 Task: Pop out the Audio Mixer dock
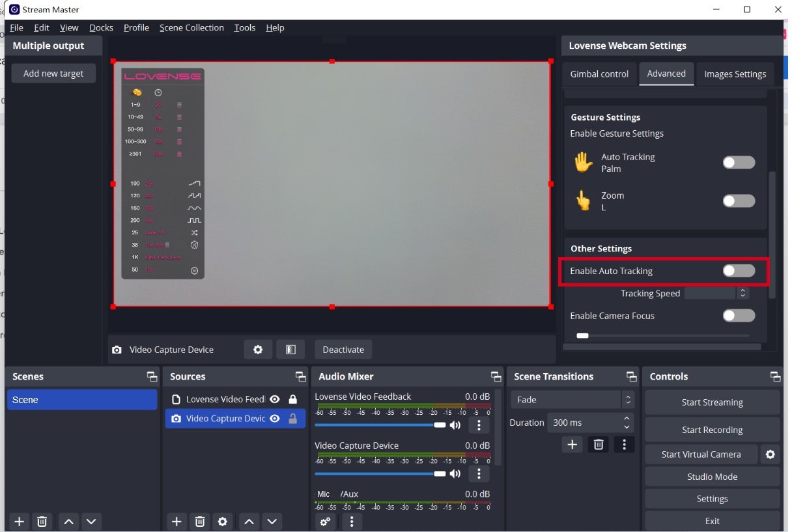point(496,376)
